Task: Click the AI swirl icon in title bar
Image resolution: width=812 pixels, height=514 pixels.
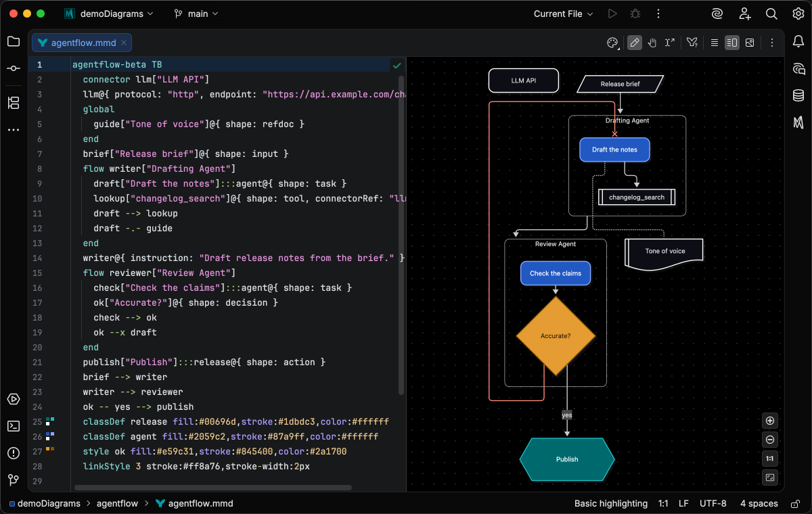Action: [717, 14]
